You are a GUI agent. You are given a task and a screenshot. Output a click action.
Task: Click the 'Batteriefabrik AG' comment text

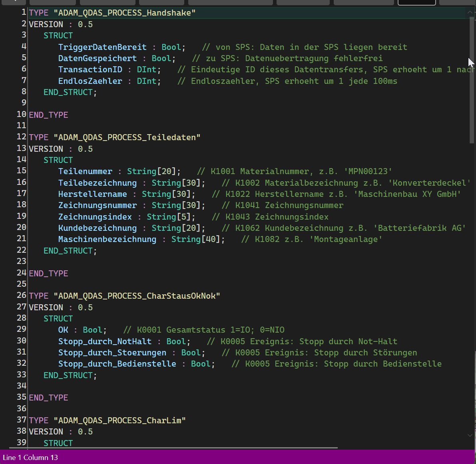420,228
